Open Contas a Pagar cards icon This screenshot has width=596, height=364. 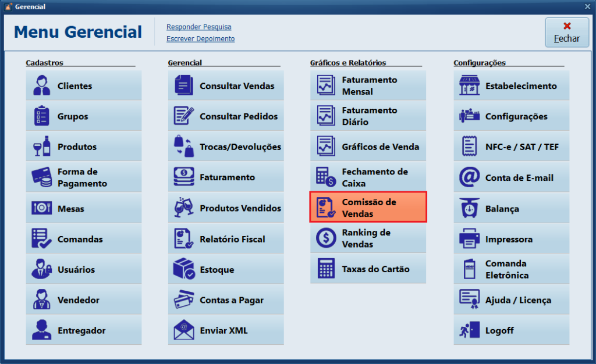(184, 299)
